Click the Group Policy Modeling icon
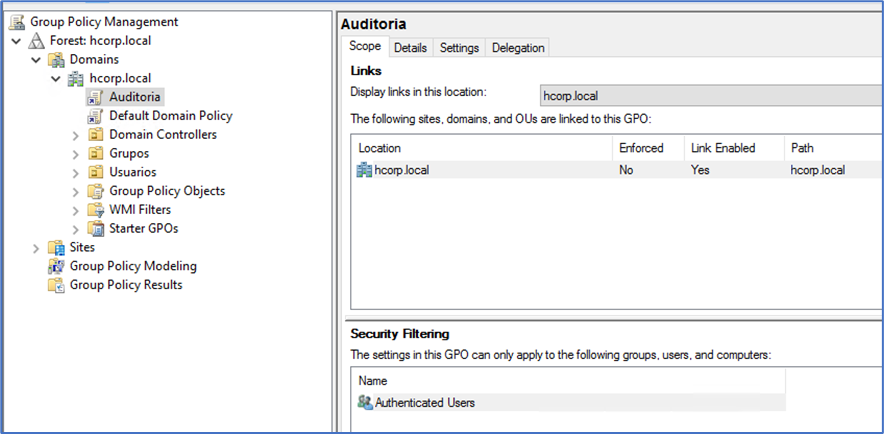 pos(56,266)
